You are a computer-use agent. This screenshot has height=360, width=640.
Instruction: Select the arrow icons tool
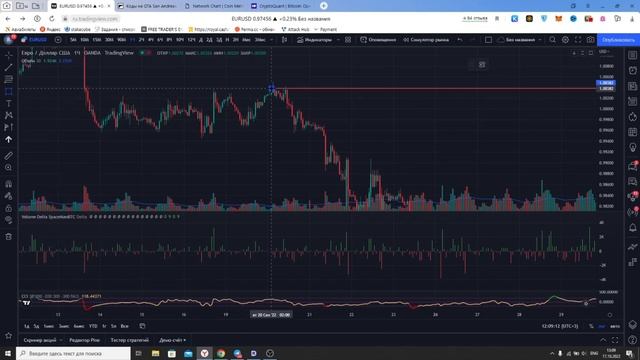(9, 140)
